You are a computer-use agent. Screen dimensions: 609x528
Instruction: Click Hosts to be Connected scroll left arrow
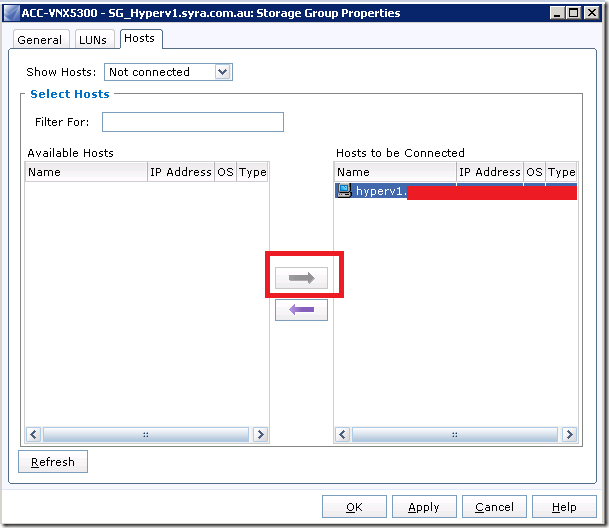click(x=342, y=434)
